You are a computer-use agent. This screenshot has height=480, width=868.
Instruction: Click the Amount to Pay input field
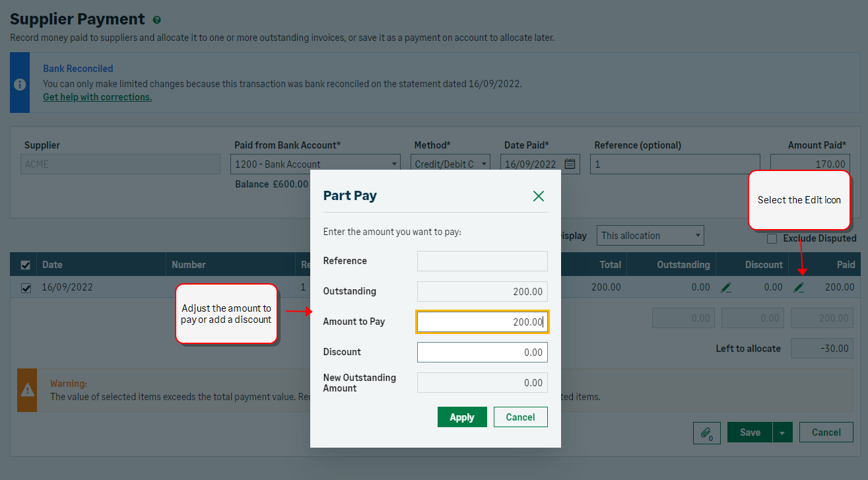point(482,322)
